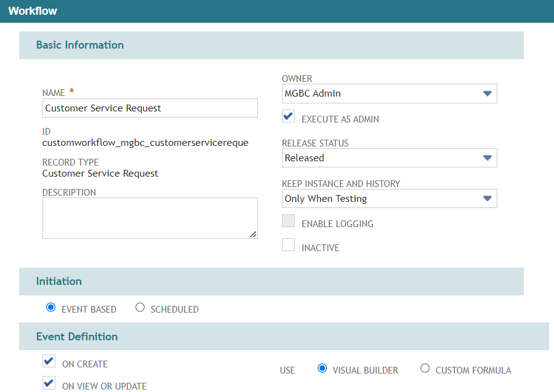Uncheck the On Create checkbox
This screenshot has height=392, width=554.
coord(49,361)
